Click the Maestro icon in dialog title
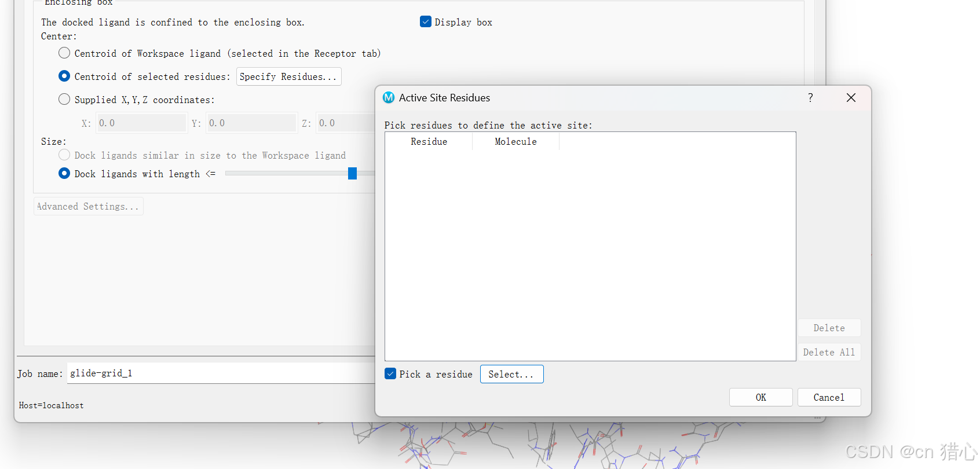The height and width of the screenshot is (469, 980). (389, 98)
